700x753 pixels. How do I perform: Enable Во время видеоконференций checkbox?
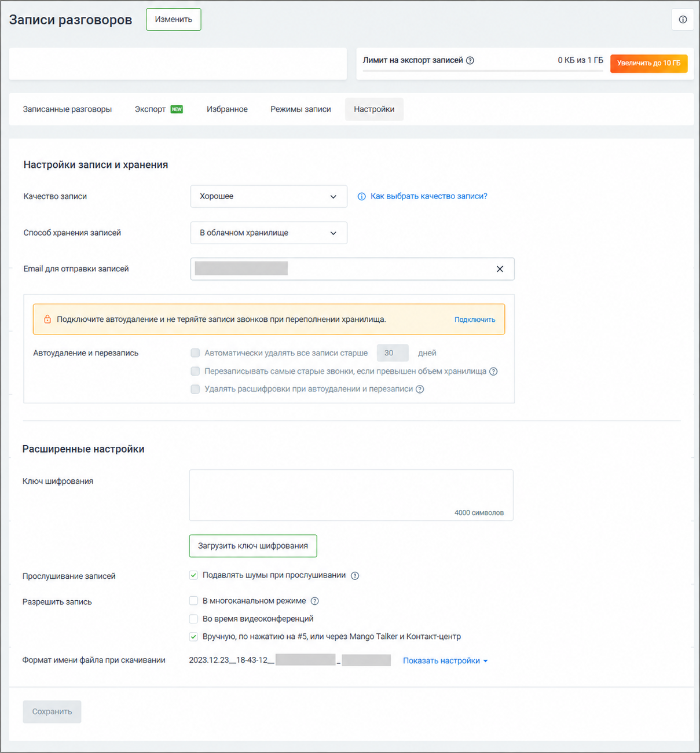pyautogui.click(x=193, y=619)
